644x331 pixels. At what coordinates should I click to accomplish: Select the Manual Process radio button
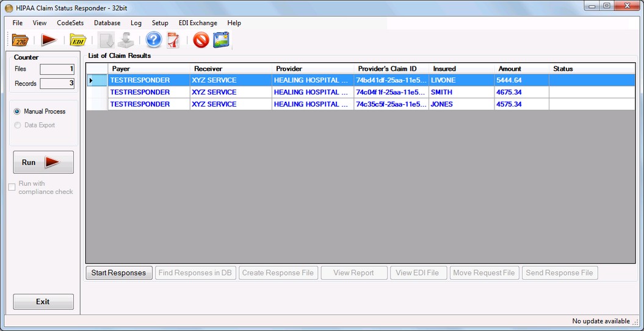click(17, 112)
